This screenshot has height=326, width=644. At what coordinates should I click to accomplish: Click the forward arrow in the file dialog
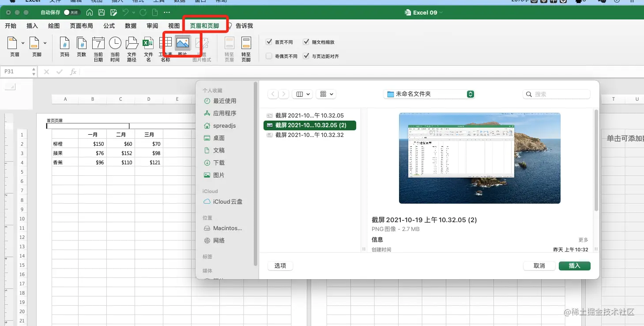click(284, 94)
